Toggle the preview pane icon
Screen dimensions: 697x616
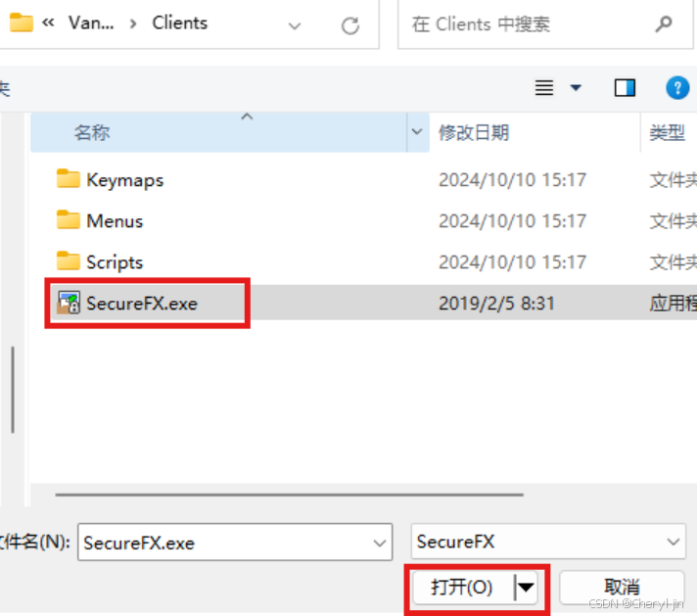coord(625,87)
